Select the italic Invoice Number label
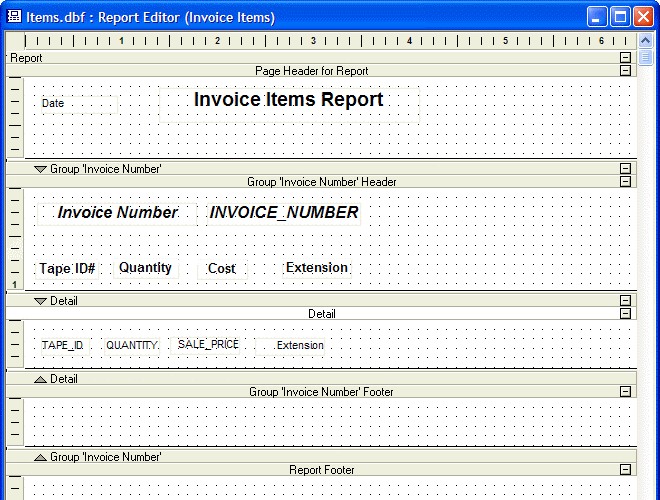The width and height of the screenshot is (660, 500). coord(117,213)
